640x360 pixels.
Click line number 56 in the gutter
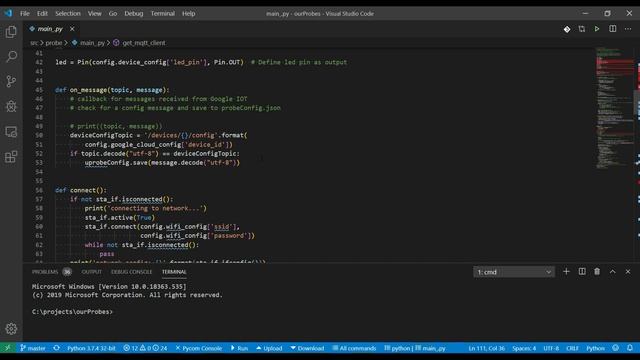point(39,190)
